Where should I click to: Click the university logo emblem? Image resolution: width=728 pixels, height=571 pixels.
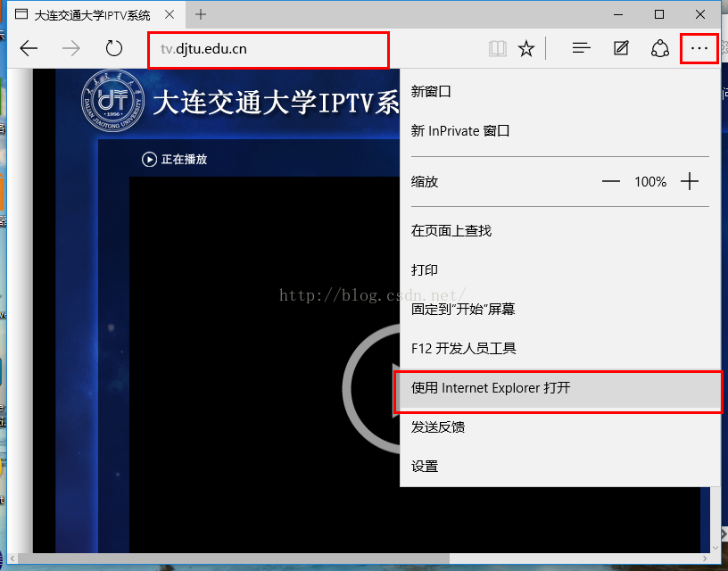[x=112, y=101]
